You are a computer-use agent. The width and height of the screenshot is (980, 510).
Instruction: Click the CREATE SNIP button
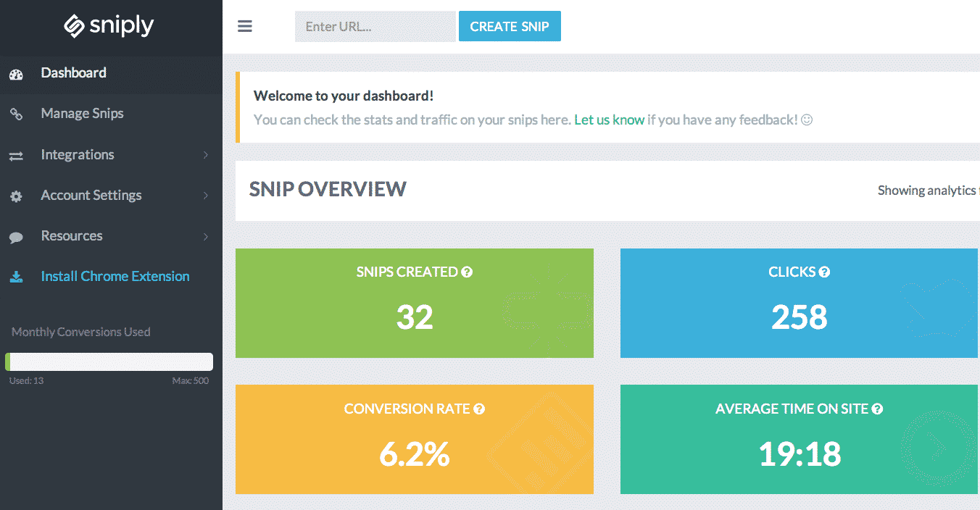pyautogui.click(x=510, y=26)
